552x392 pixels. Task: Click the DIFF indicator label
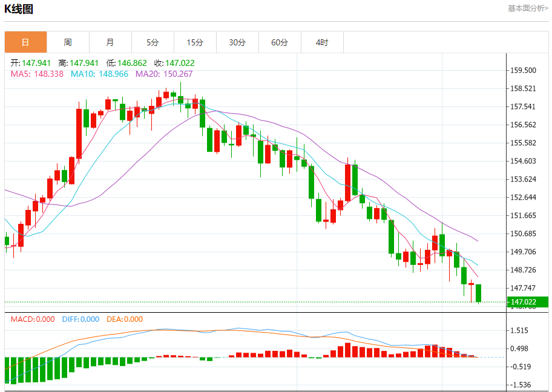80,319
